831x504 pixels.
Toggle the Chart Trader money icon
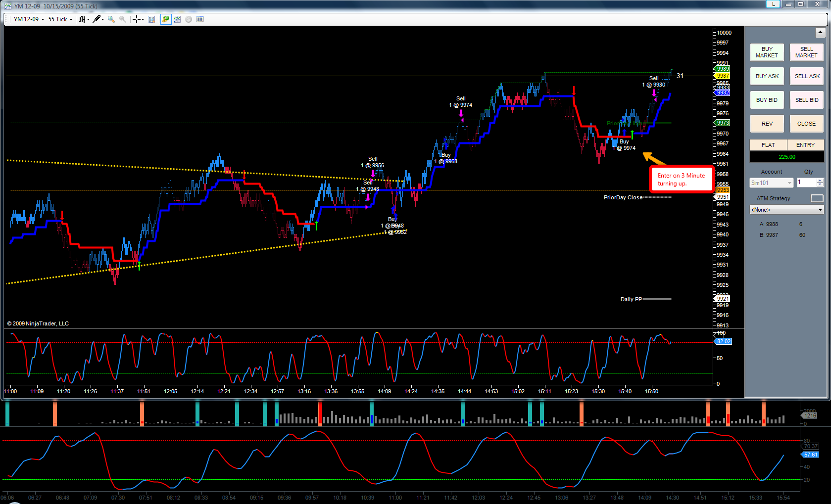(165, 19)
